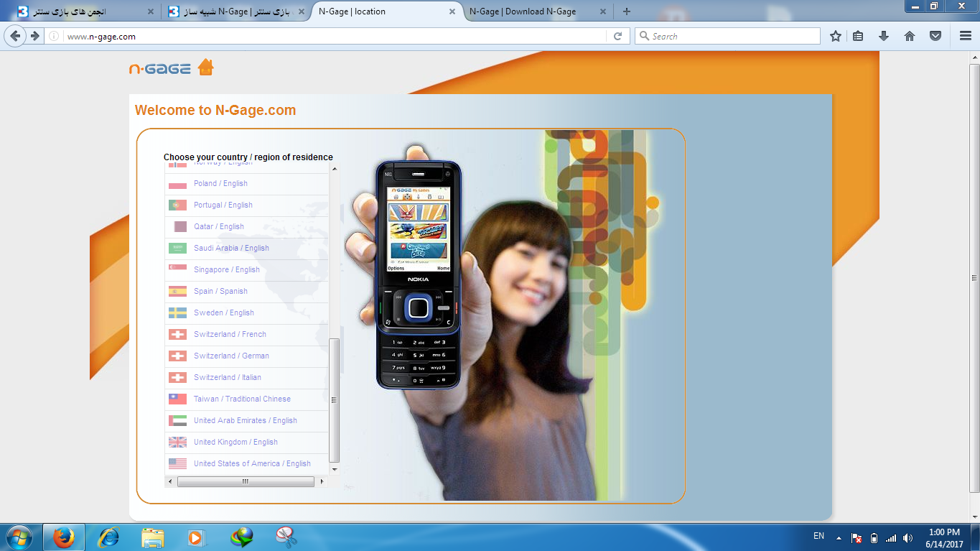980x551 pixels.
Task: Click the country list's scroll-up arrow
Action: click(x=335, y=168)
